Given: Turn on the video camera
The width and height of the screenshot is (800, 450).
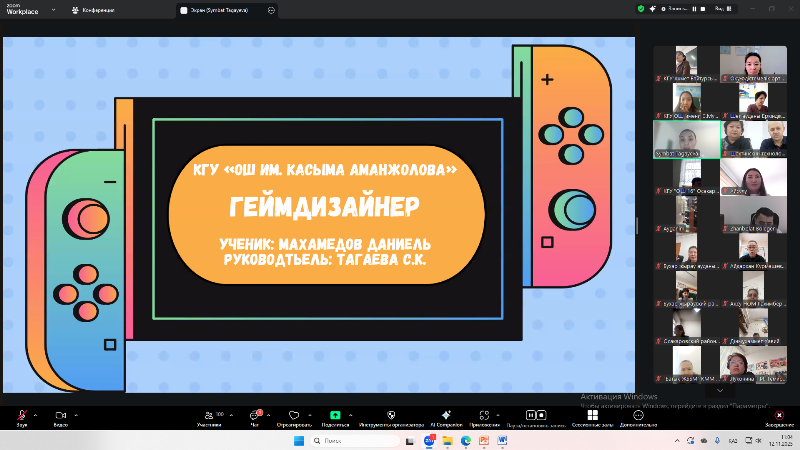Looking at the screenshot, I should [x=60, y=415].
